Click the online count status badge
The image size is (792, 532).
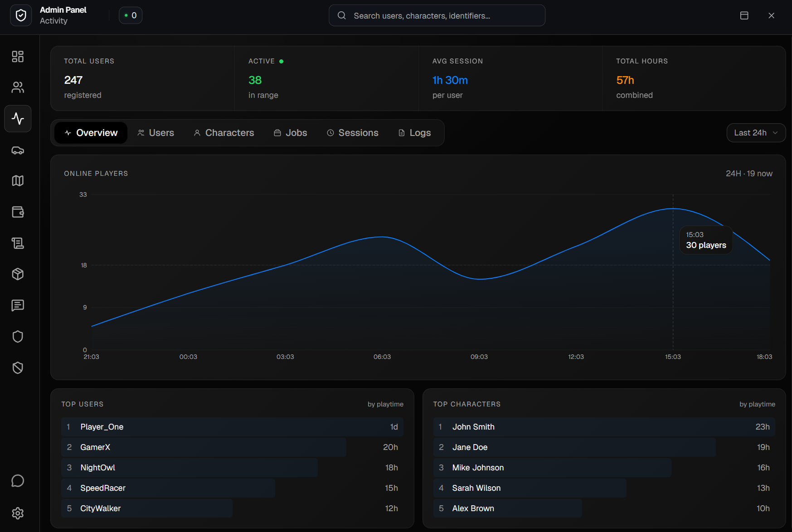131,15
